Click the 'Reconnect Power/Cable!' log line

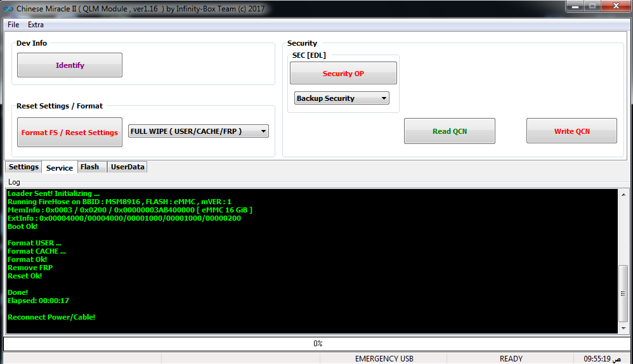pos(51,317)
